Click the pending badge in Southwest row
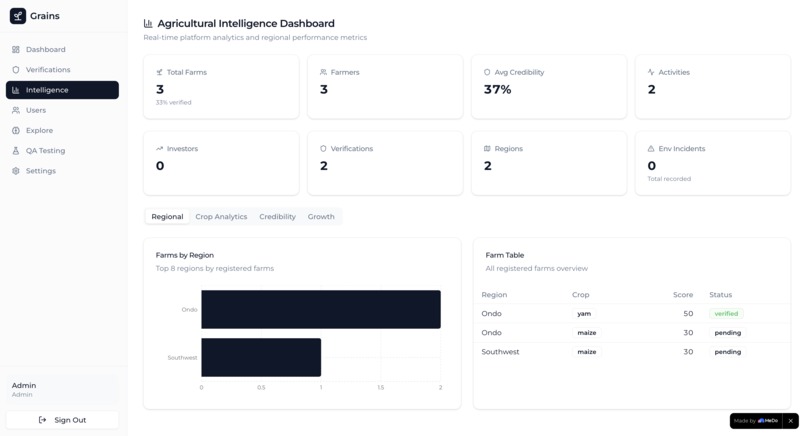The image size is (806, 436). [727, 352]
